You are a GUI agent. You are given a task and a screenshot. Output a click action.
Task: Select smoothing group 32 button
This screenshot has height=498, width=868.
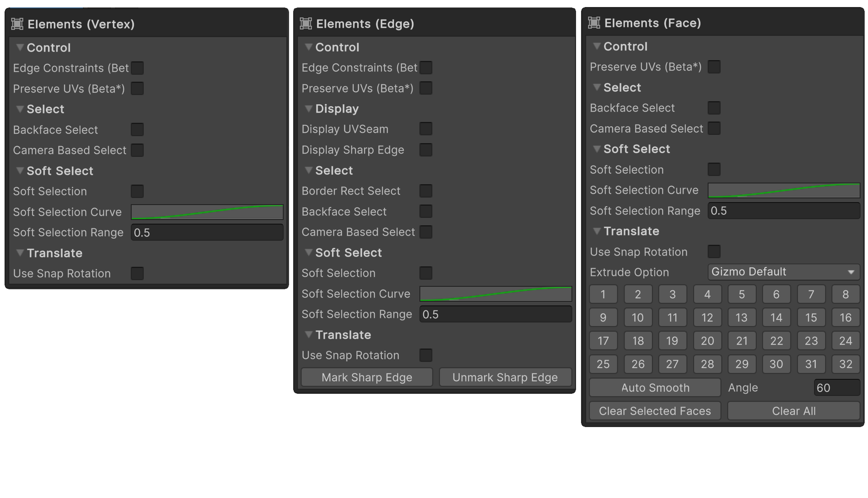[x=846, y=364]
